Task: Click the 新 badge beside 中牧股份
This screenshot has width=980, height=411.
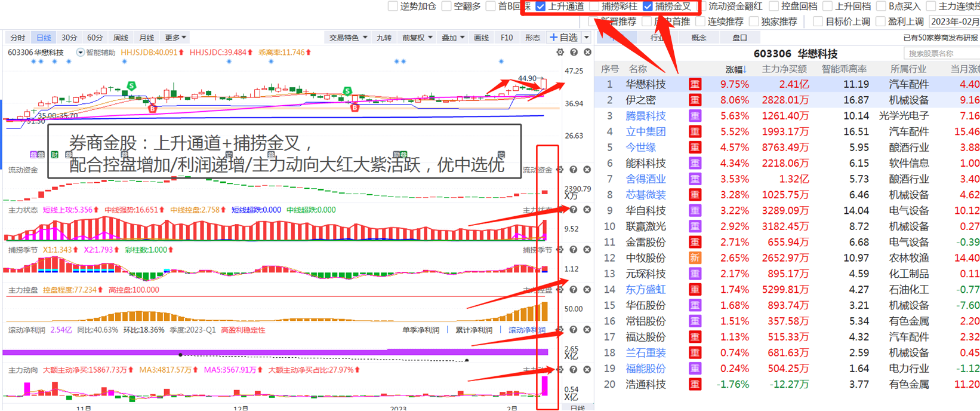Action: 695,258
